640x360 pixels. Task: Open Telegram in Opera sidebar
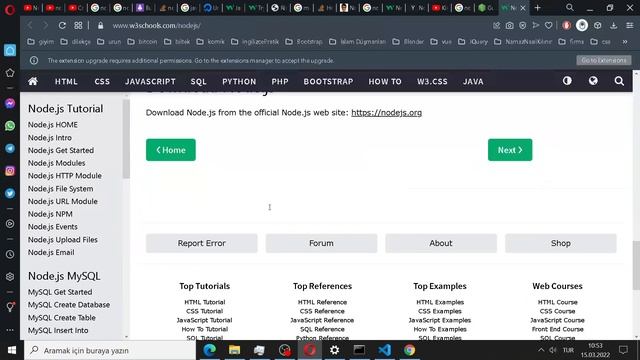click(x=10, y=148)
